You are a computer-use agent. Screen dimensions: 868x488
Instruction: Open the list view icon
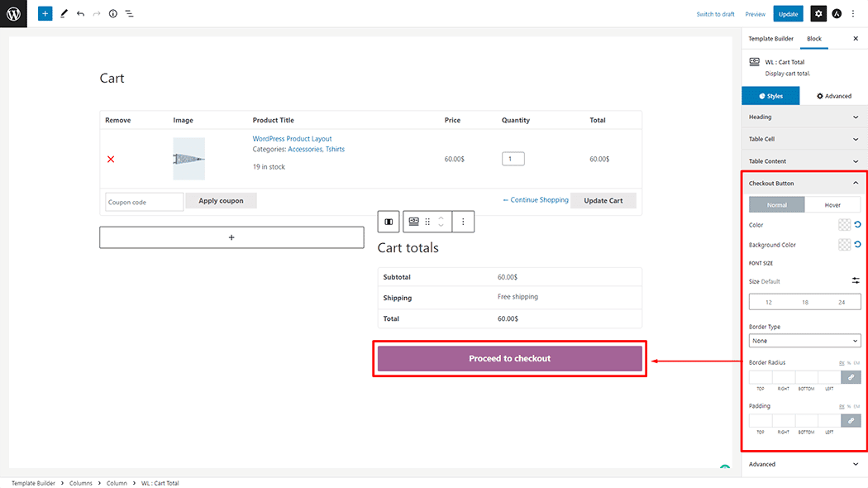click(x=130, y=14)
